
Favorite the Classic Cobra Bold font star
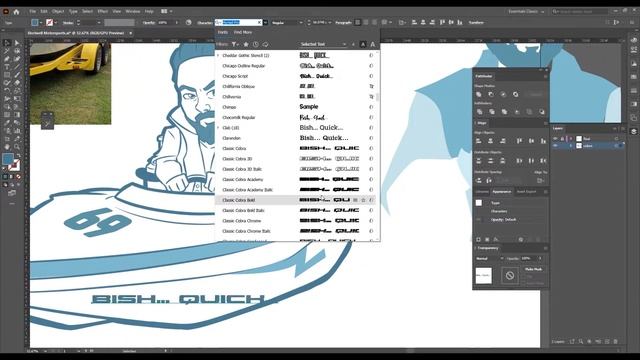pos(363,200)
